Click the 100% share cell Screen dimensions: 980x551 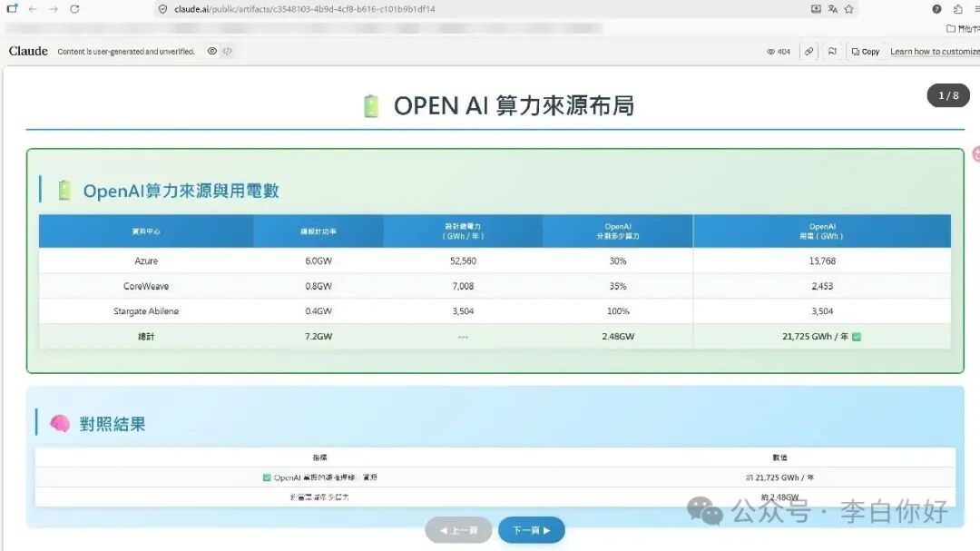click(x=618, y=310)
